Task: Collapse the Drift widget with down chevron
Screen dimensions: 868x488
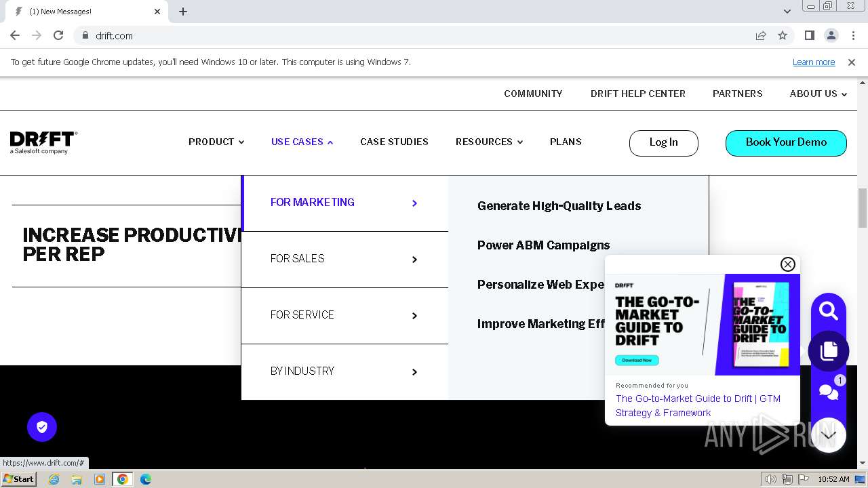Action: pos(828,435)
